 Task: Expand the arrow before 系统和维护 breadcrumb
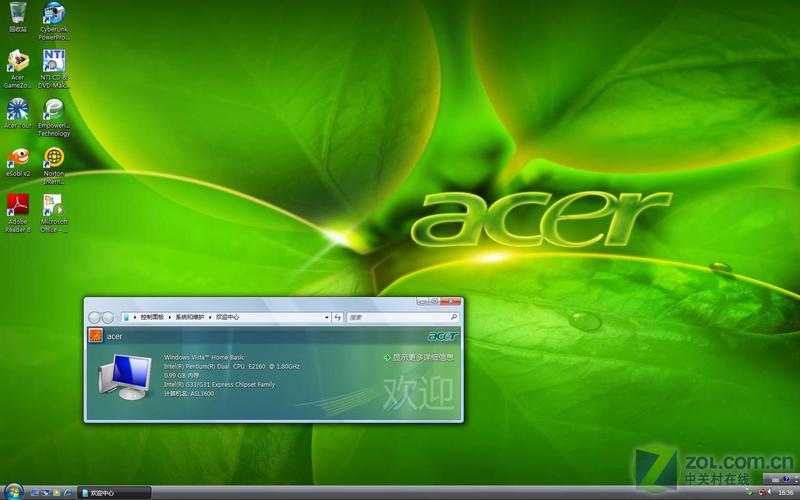click(x=170, y=317)
